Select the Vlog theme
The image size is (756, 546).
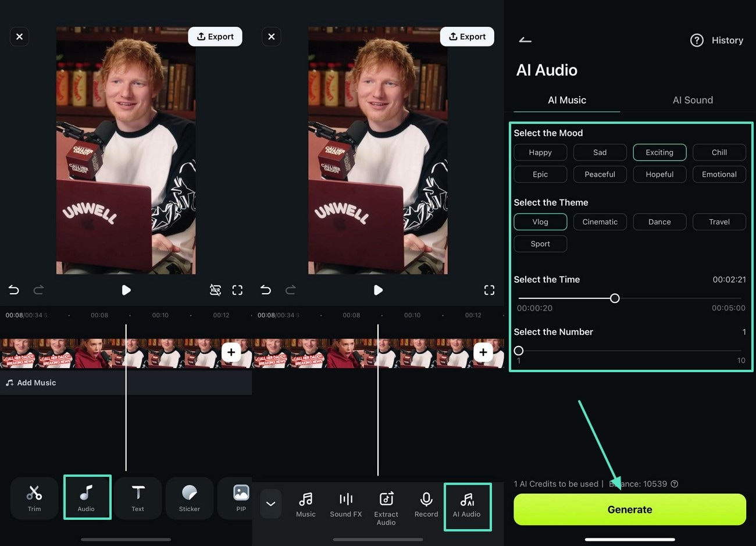(x=540, y=222)
